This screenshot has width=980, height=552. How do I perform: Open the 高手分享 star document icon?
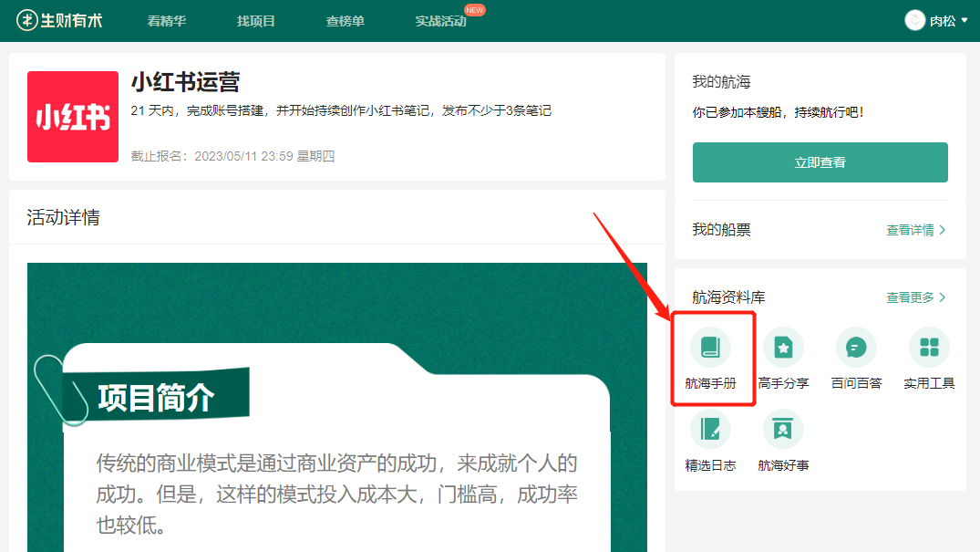point(783,348)
